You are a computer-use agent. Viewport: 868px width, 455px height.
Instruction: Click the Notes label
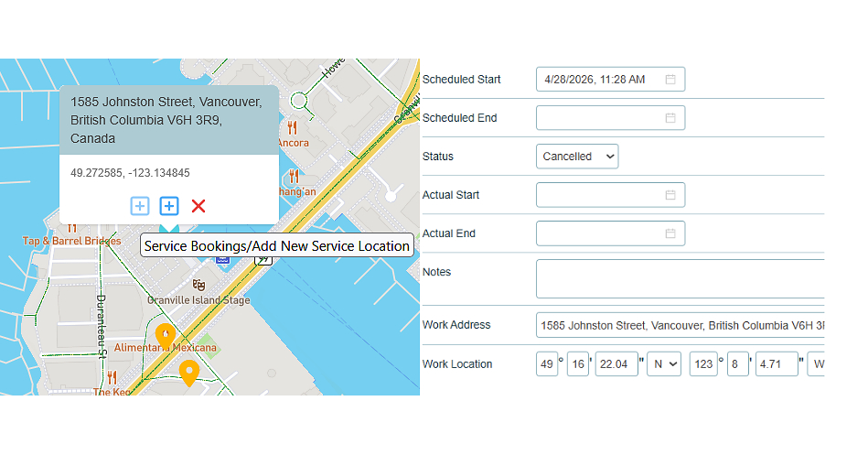437,272
